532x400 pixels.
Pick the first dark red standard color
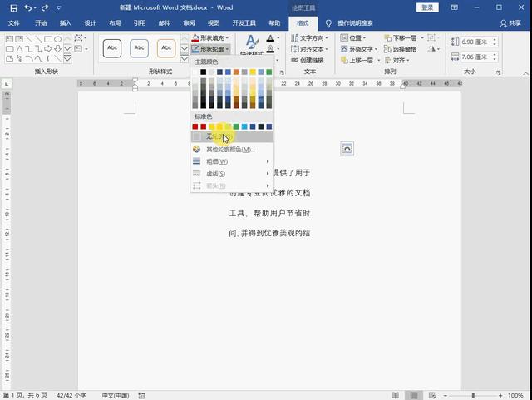195,126
